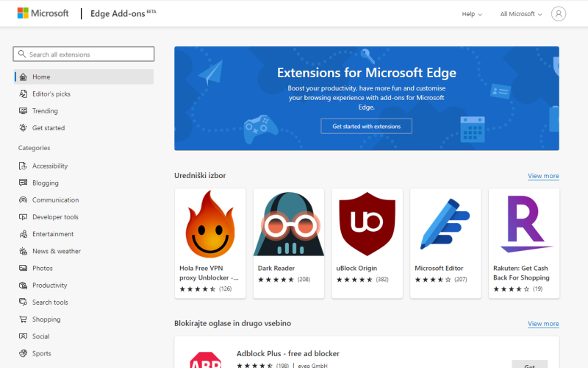The height and width of the screenshot is (368, 588).
Task: Focus the Search all extensions field
Action: click(84, 54)
